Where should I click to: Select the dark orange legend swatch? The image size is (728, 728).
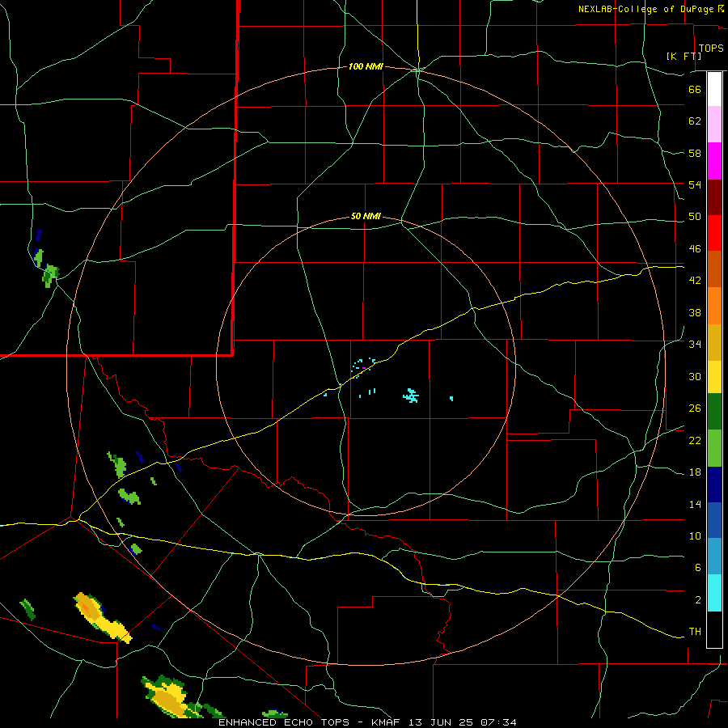click(x=714, y=269)
